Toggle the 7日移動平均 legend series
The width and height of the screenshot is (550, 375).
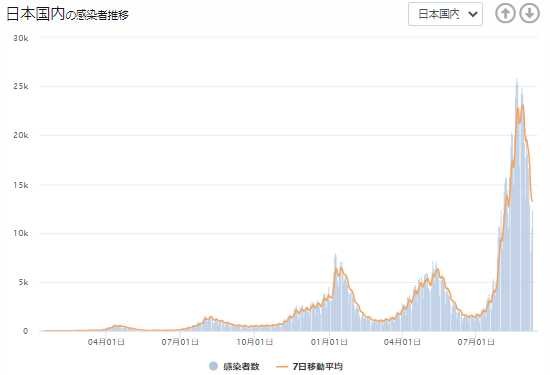coord(309,367)
